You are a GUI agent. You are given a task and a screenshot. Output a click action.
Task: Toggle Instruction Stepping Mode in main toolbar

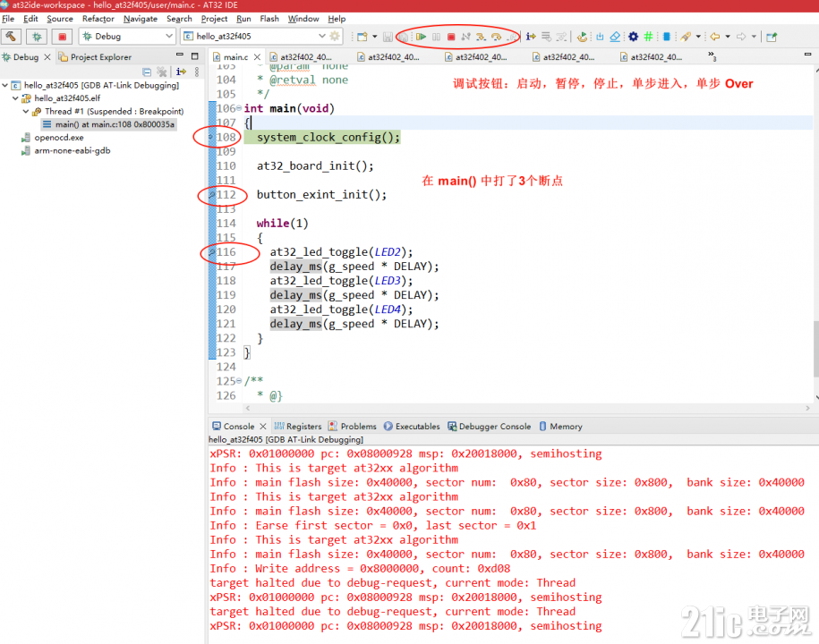pos(531,37)
